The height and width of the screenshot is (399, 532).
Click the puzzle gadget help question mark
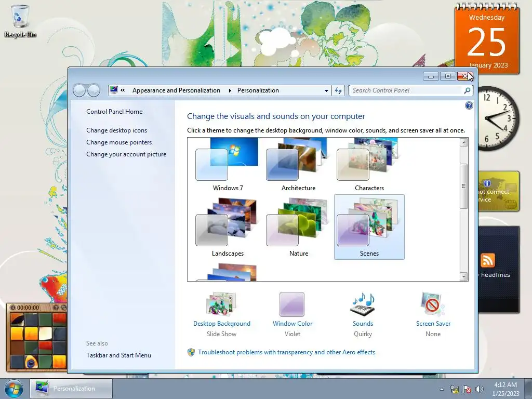56,308
